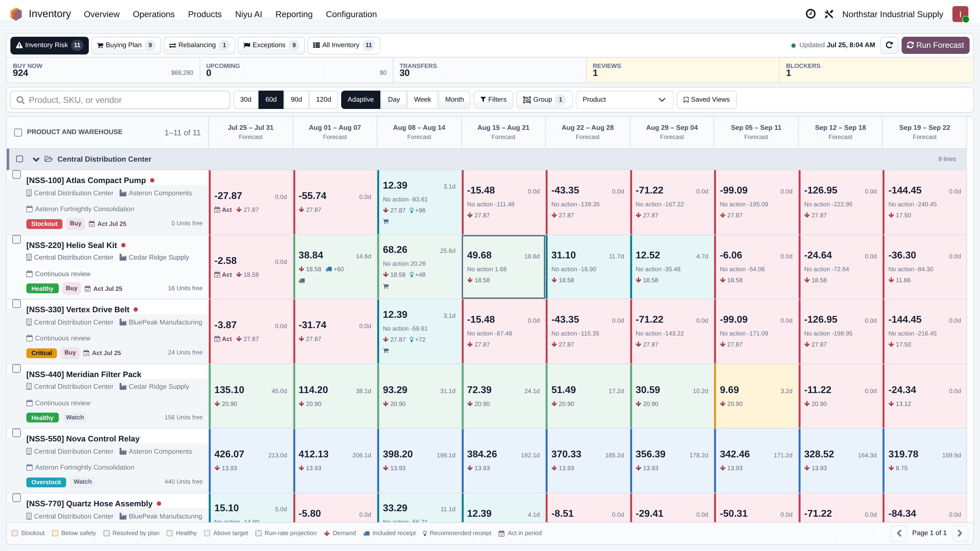The width and height of the screenshot is (980, 551).
Task: Select the Helio Seal Kit row checkbox
Action: tap(17, 239)
